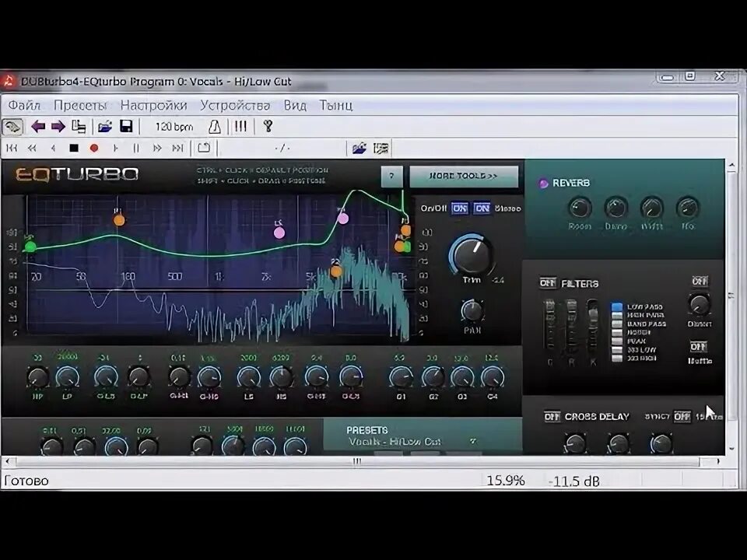
Task: Click the next program purple right arrow
Action: pyautogui.click(x=58, y=127)
